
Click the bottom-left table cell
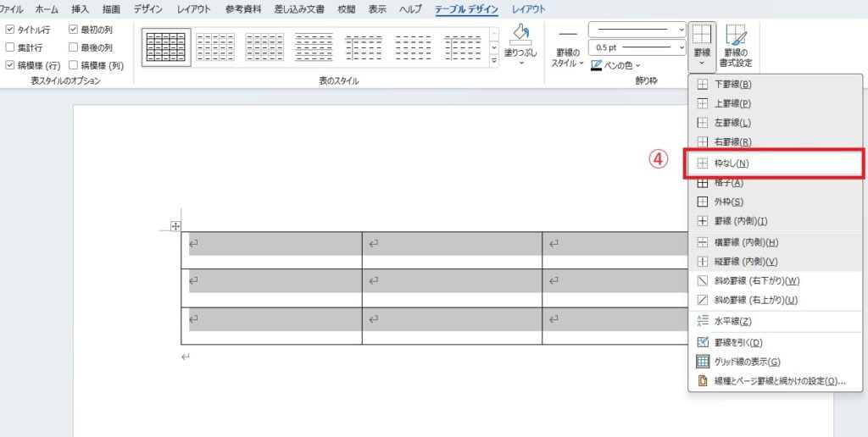pyautogui.click(x=272, y=326)
